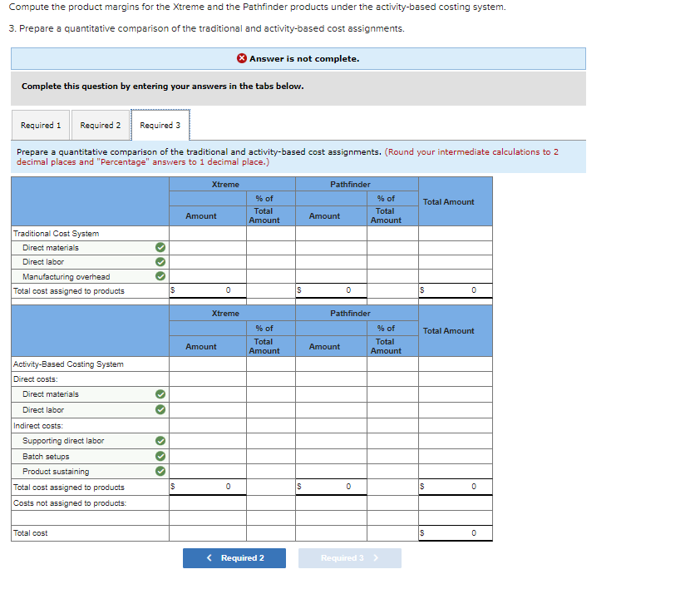The height and width of the screenshot is (594, 700).
Task: Click Pathfinder Amount cell for Supporting direct labor
Action: pyautogui.click(x=331, y=441)
